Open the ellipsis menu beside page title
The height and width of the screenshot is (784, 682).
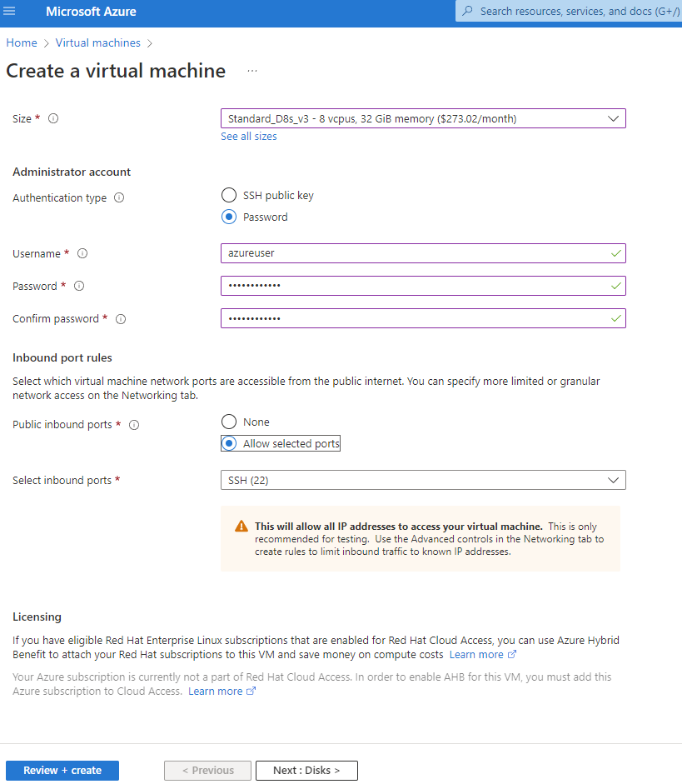[x=252, y=72]
